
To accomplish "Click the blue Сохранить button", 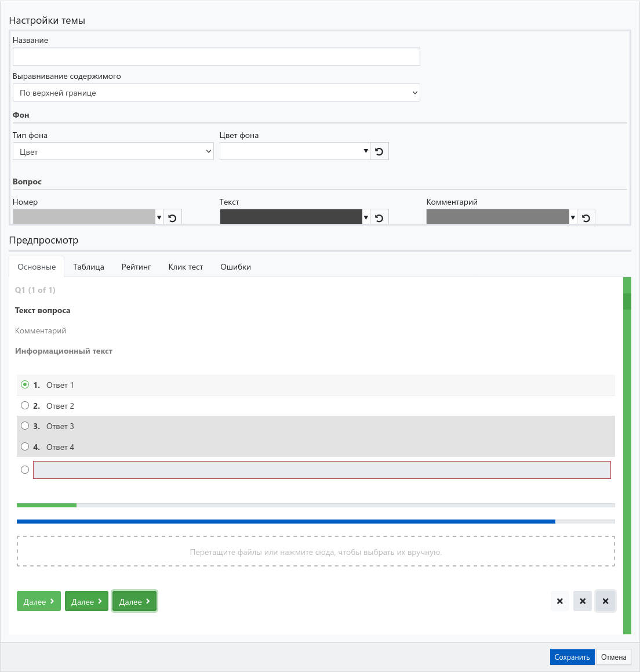I will point(572,657).
